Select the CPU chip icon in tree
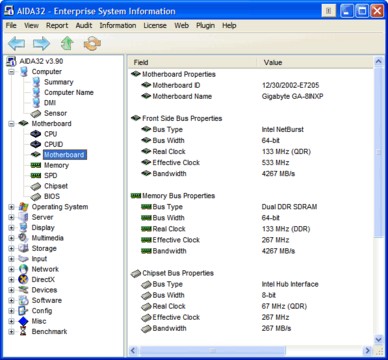This screenshot has height=360, width=388. (36, 134)
